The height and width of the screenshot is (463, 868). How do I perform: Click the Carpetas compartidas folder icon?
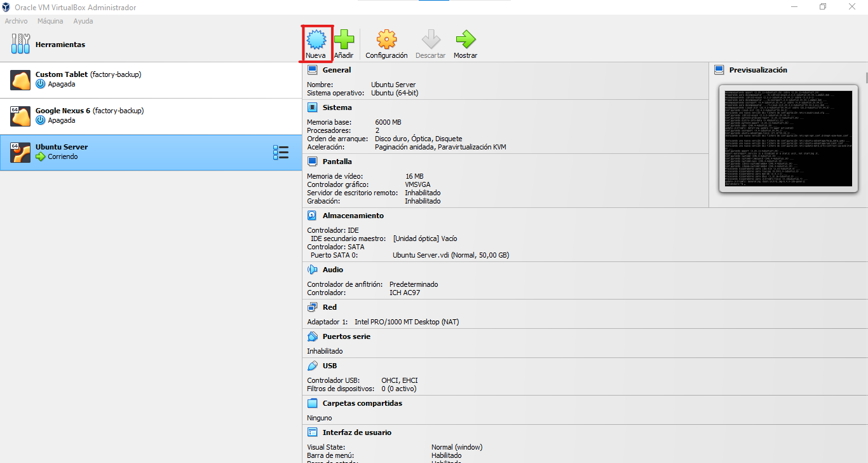[x=312, y=403]
